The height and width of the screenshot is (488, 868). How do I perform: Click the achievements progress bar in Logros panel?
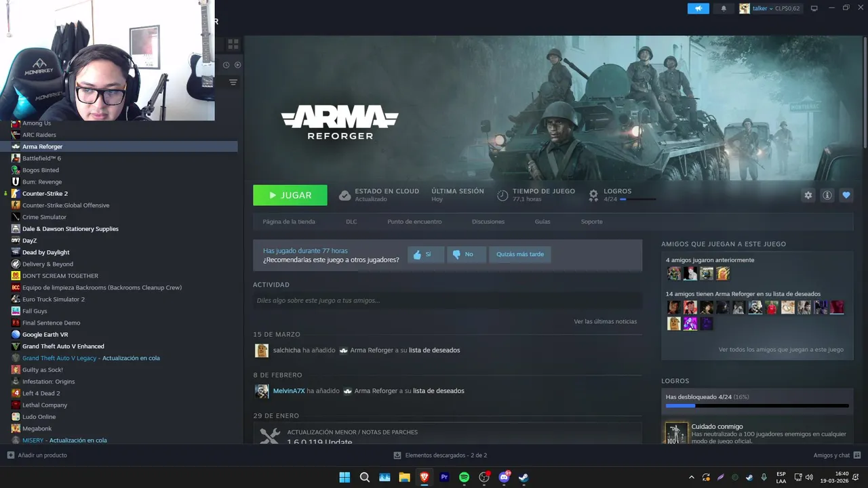[x=757, y=406]
